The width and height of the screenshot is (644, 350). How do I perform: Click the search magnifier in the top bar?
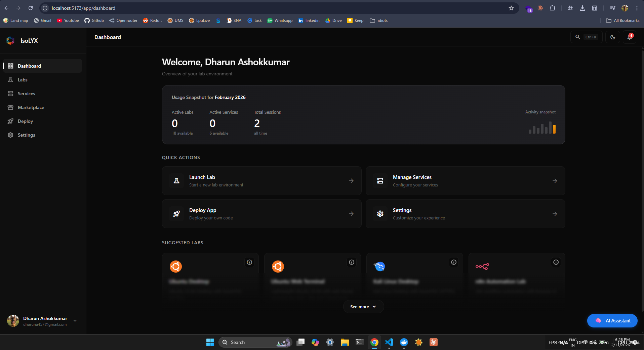point(577,37)
